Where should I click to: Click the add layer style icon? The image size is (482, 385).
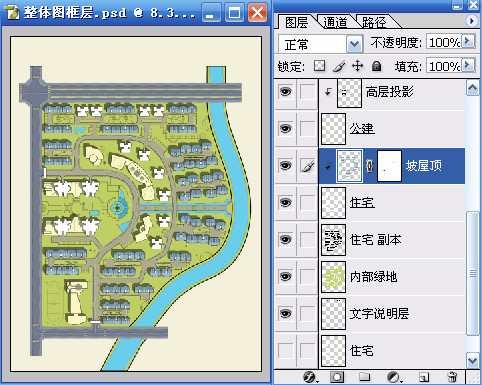309,377
